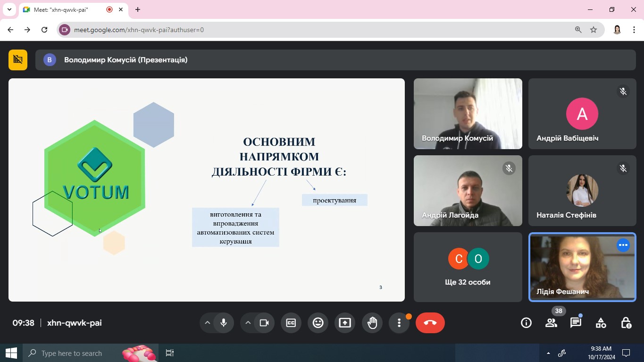Select Володимир Комусій video tile

click(x=468, y=114)
